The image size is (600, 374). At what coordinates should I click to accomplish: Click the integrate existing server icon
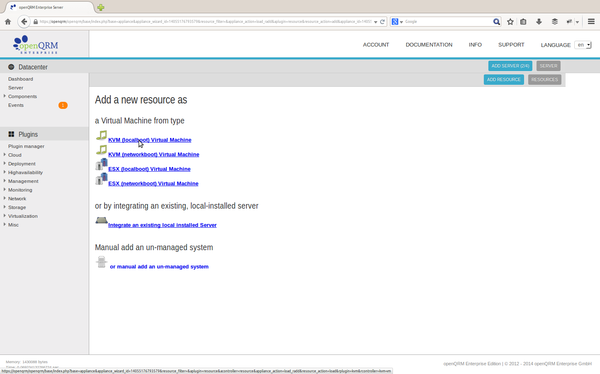point(101,220)
